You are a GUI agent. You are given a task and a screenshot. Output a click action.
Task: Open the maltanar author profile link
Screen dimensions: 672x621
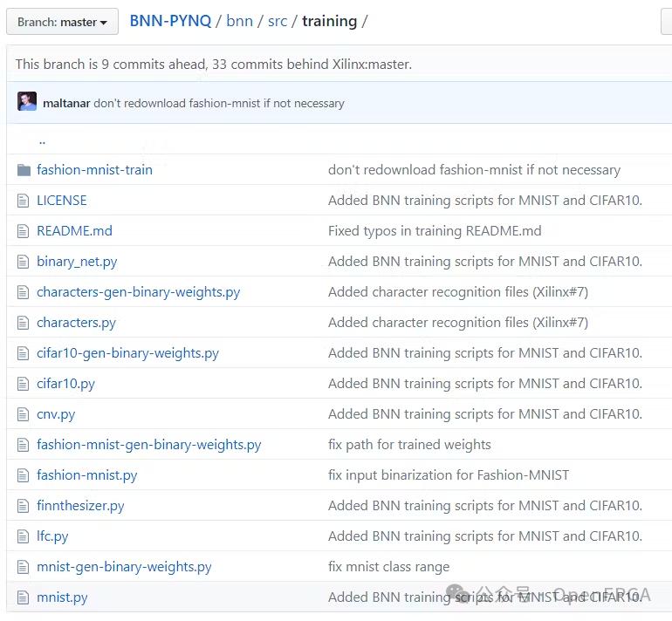[x=66, y=103]
